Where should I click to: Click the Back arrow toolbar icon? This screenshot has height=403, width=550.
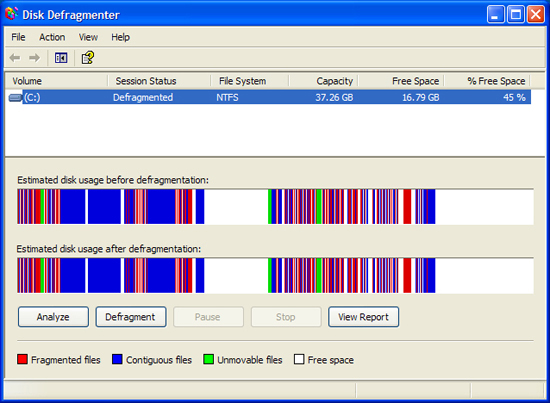coord(15,58)
